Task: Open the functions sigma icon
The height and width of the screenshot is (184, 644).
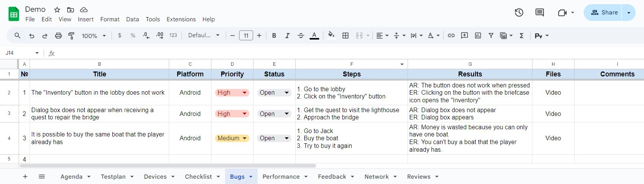Action: 521,36
